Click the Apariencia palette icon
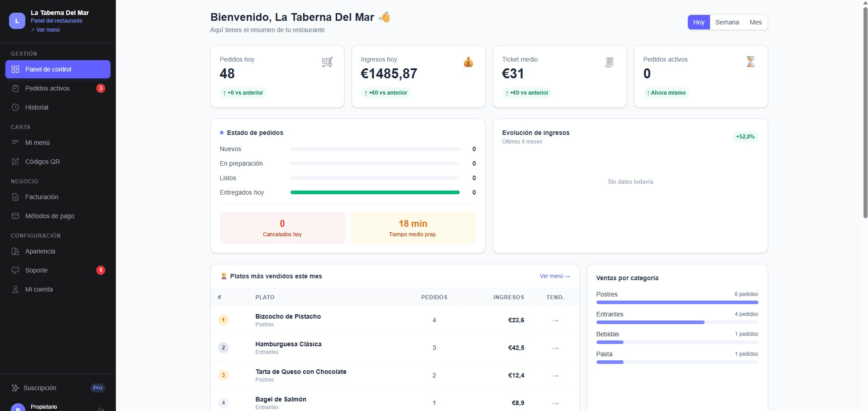Screen dimensions: 868x411 tap(15, 251)
